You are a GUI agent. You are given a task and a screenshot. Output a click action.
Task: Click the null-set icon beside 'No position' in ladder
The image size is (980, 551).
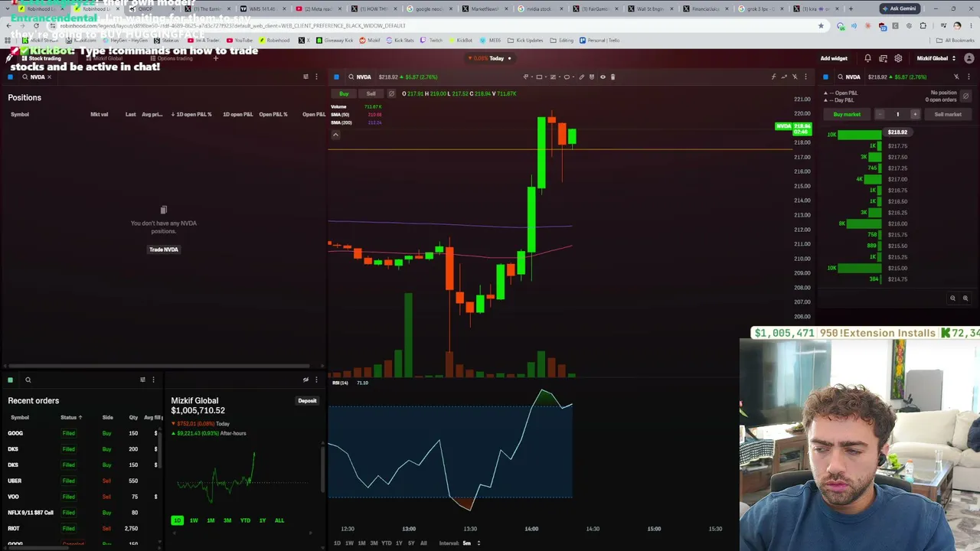click(965, 96)
